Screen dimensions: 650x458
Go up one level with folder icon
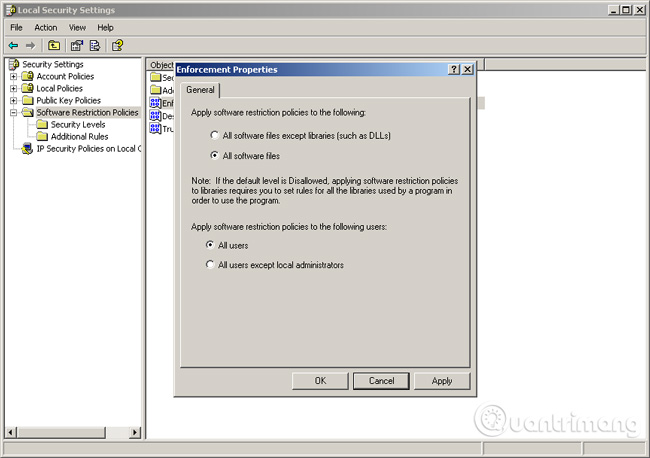(54, 45)
